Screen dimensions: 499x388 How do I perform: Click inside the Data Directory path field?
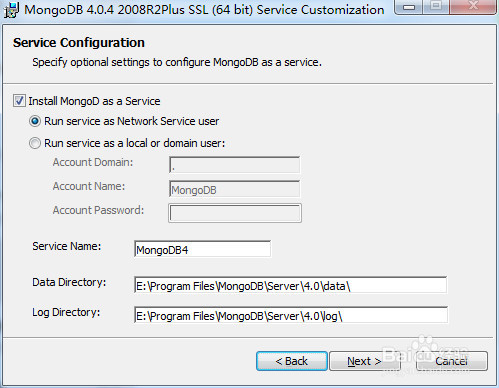[x=290, y=285]
